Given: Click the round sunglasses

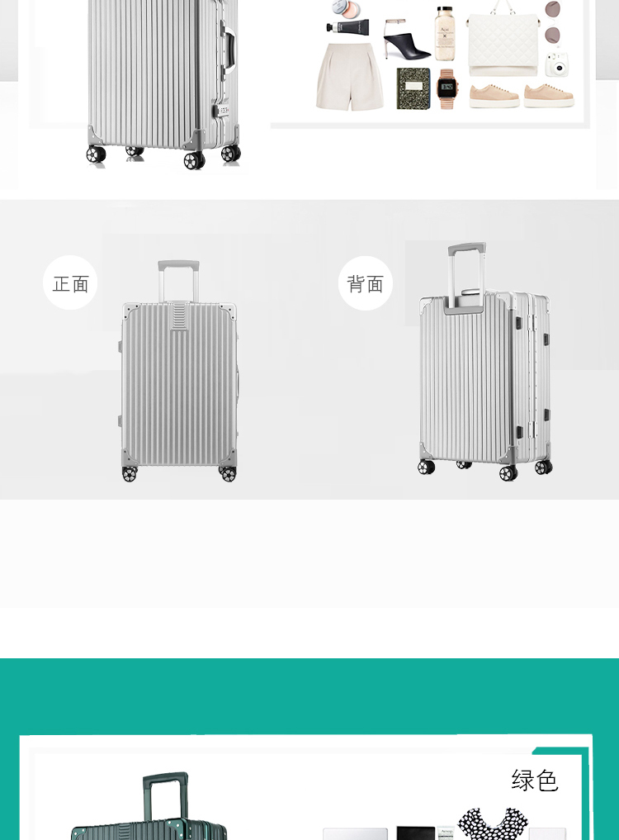Looking at the screenshot, I should tap(553, 21).
